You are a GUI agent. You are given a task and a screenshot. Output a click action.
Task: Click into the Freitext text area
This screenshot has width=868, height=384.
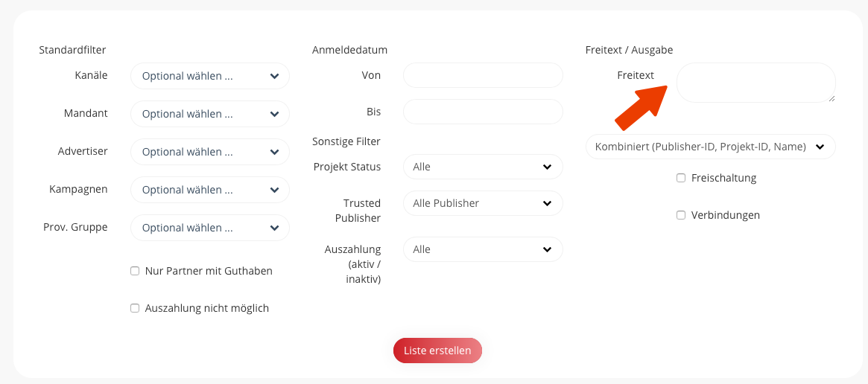(755, 82)
